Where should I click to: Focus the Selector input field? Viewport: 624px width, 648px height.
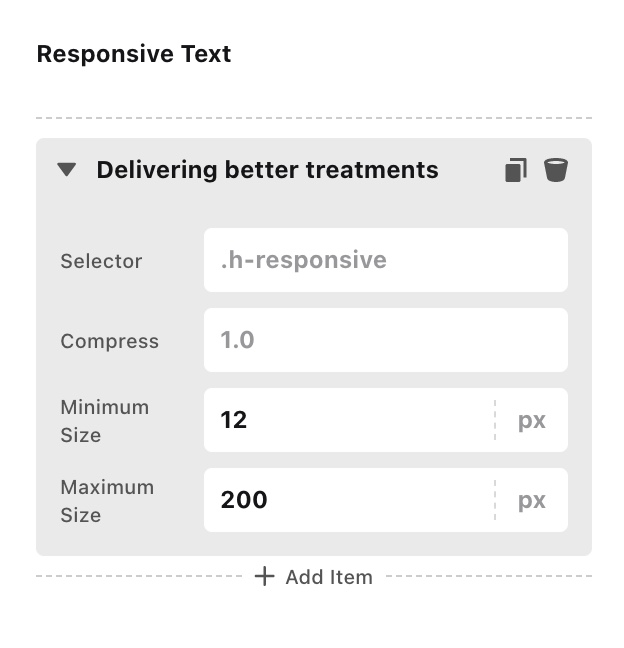[386, 260]
